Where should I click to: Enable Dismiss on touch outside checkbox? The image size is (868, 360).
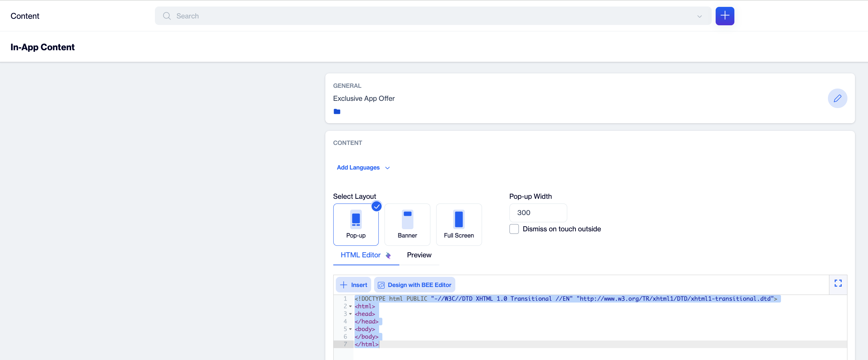click(x=514, y=229)
